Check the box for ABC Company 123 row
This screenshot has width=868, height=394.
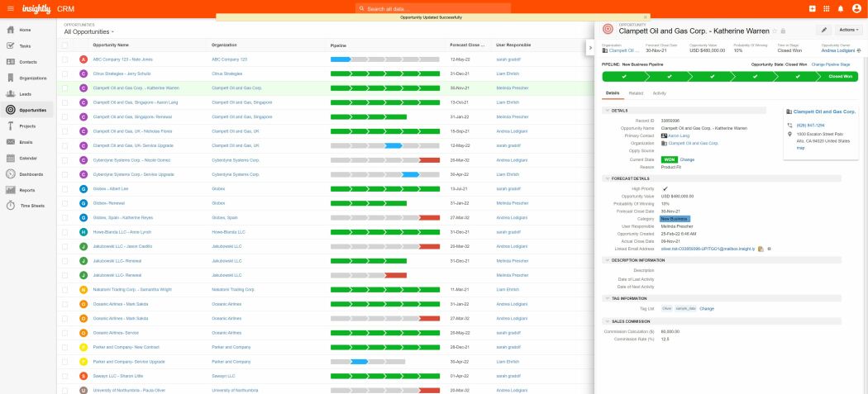(x=65, y=59)
